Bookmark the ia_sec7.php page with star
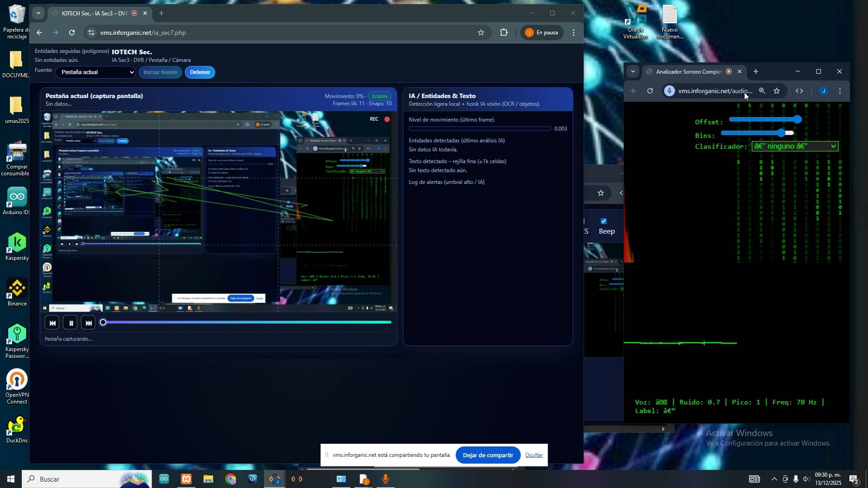 [x=481, y=33]
